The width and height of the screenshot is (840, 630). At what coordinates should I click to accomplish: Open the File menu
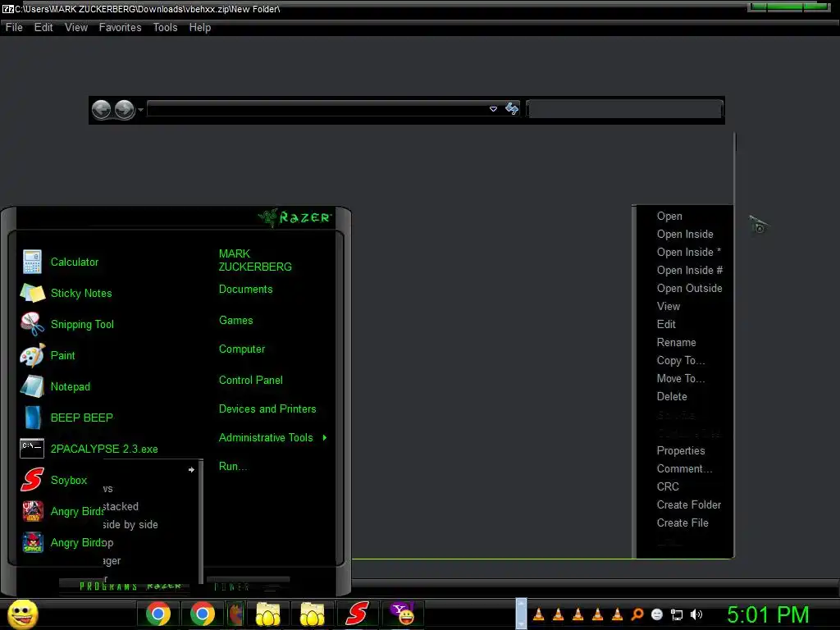pos(14,27)
